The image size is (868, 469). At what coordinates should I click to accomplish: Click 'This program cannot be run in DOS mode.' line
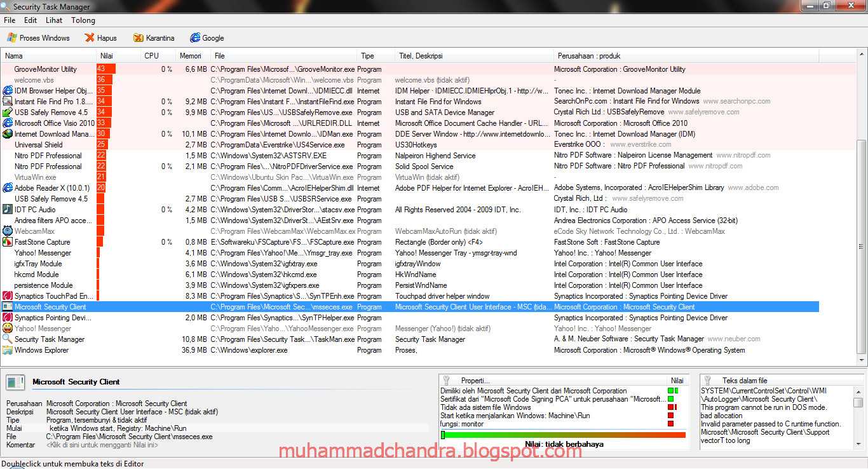(x=764, y=407)
